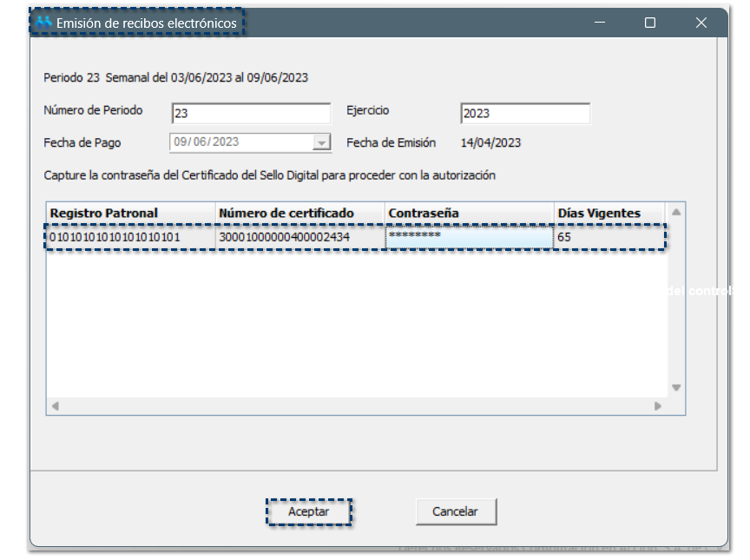Click the Aceptar button
The width and height of the screenshot is (750, 560).
point(309,512)
